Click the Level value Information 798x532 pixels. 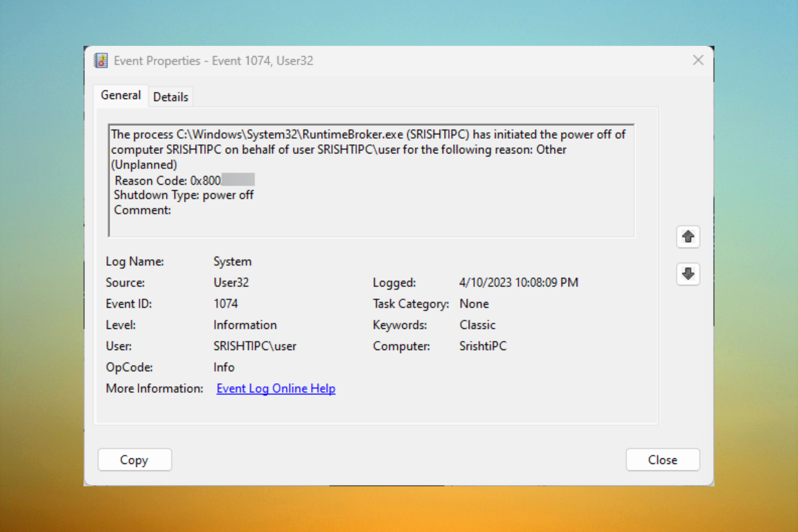tap(245, 325)
